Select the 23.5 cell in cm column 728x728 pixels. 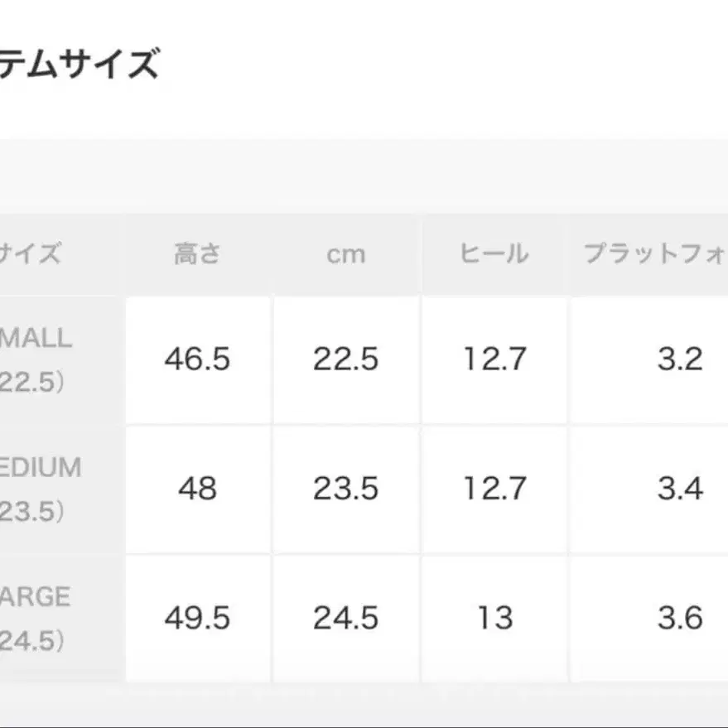pos(345,489)
